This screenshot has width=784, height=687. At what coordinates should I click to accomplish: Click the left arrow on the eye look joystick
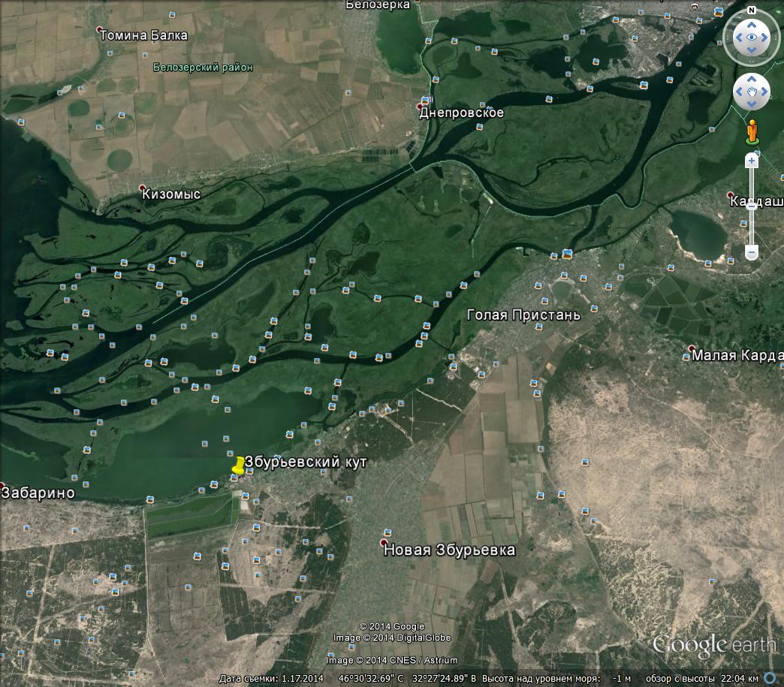(739, 38)
